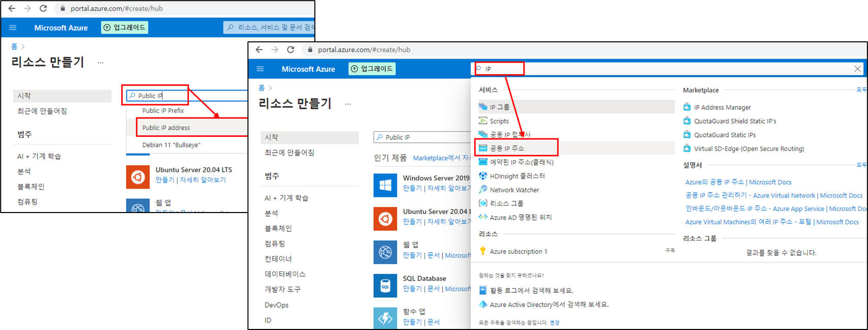Click back arrow in right browser window

point(259,50)
